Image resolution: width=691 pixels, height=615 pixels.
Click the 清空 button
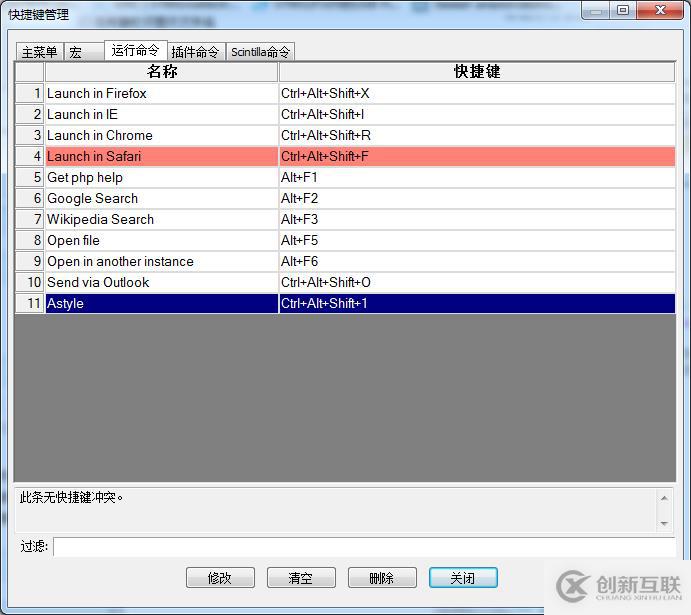(x=301, y=578)
